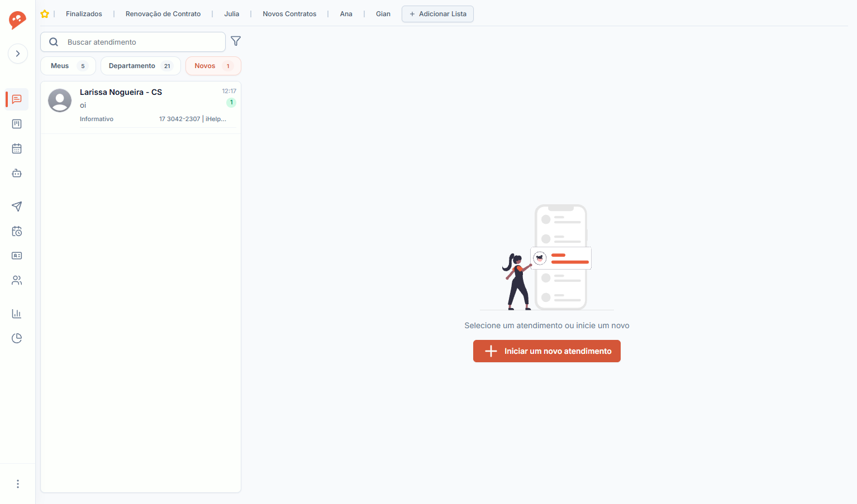Image resolution: width=857 pixels, height=504 pixels.
Task: Open the chat conversations sidebar icon
Action: tap(17, 99)
